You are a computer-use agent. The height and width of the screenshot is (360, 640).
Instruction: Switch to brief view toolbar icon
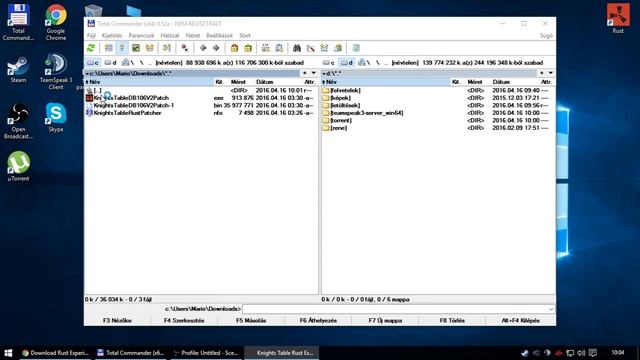tap(109, 48)
